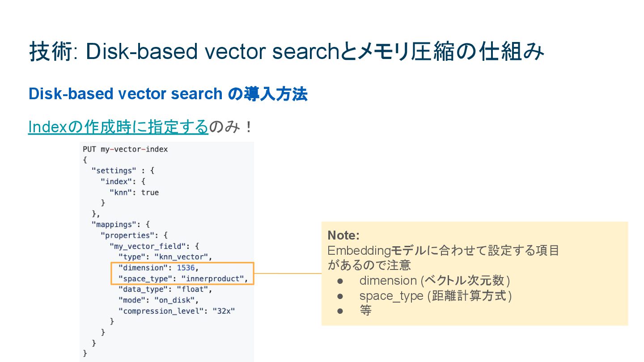Viewport: 644px width, 362px height.
Task: Click the "type": "knn_vector" line
Action: point(165,257)
